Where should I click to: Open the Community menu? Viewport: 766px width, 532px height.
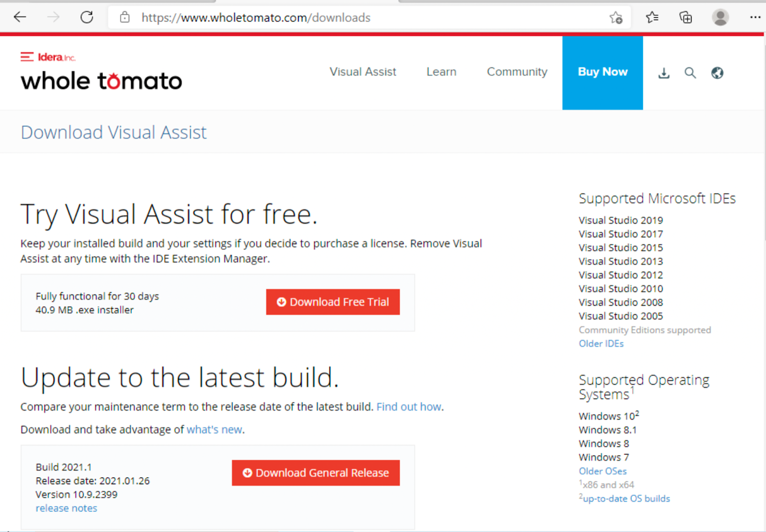[x=517, y=72]
